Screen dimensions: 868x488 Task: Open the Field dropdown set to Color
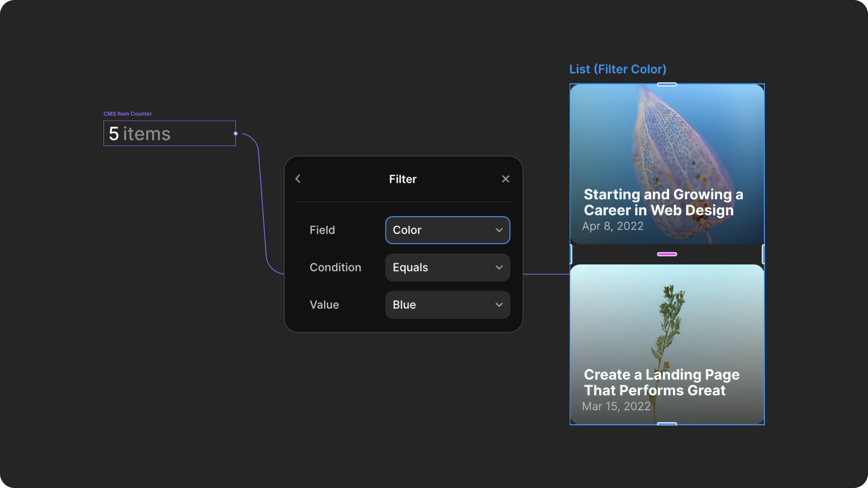tap(447, 230)
